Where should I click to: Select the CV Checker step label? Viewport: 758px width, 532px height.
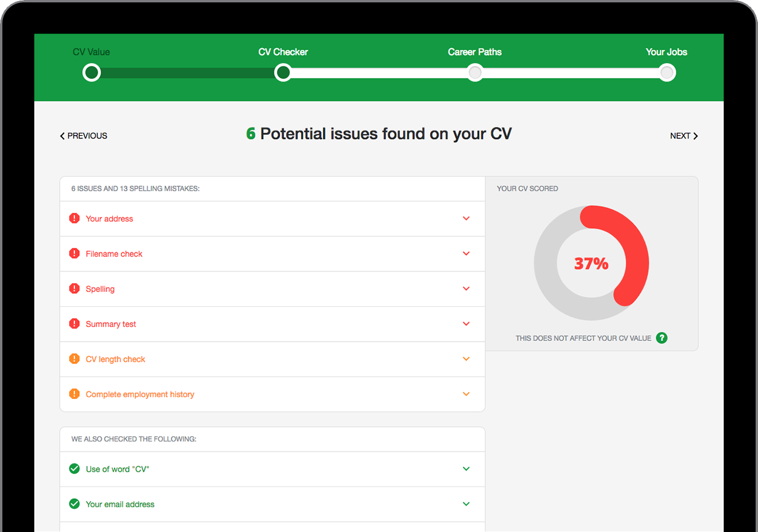(283, 52)
